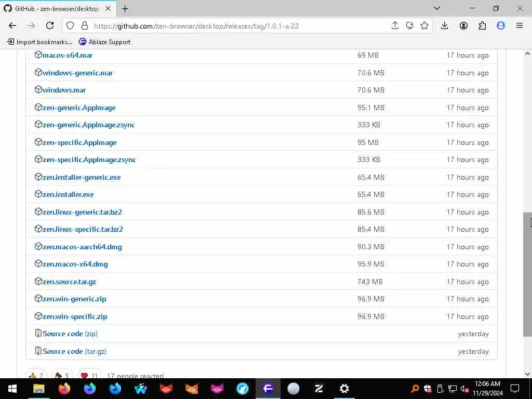Download zen-generic.AppImage.zsync file
This screenshot has height=399, width=532.
pos(88,125)
